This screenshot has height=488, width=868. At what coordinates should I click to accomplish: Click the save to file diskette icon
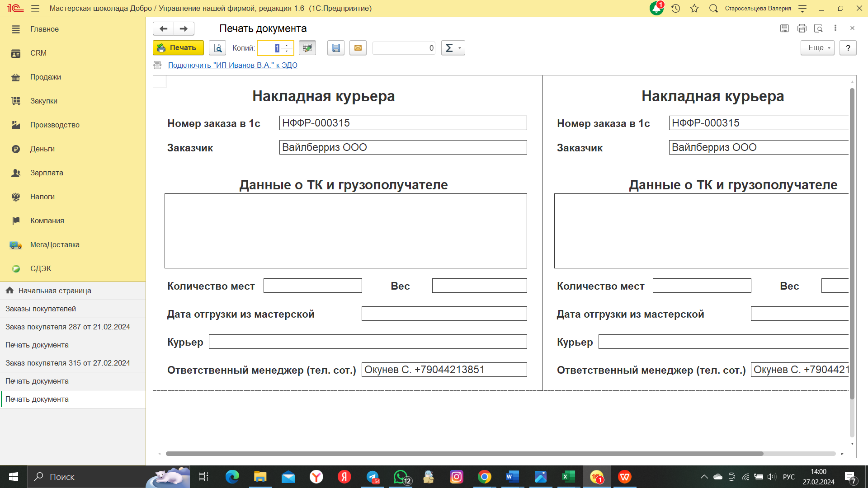tap(336, 48)
